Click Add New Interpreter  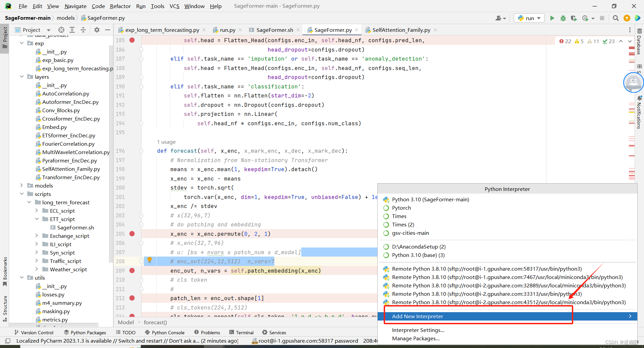(x=507, y=316)
